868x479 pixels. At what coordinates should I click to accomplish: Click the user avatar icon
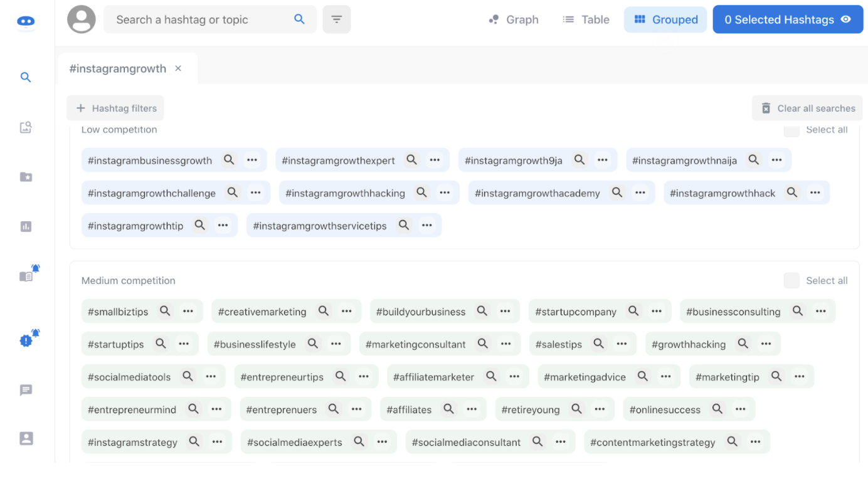[82, 19]
